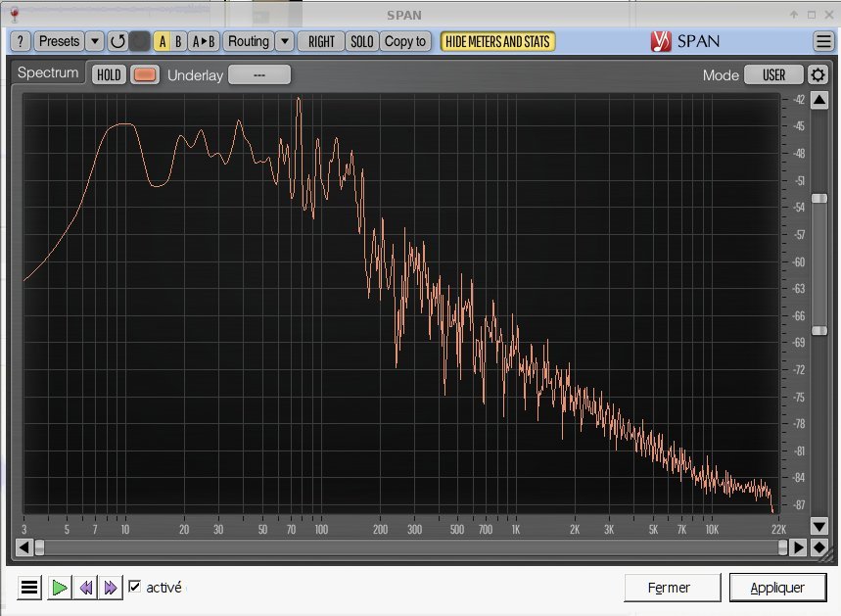The width and height of the screenshot is (841, 616).
Task: Select state B
Action: tap(178, 41)
